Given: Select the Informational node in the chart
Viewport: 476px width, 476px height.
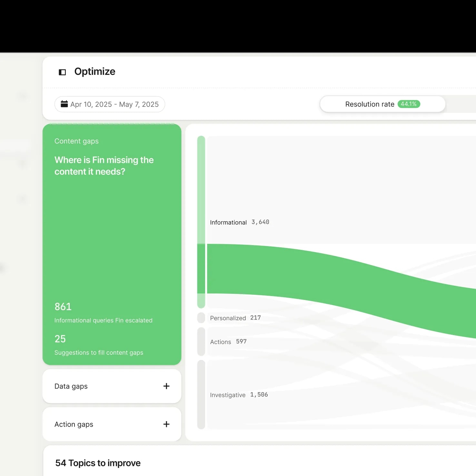Looking at the screenshot, I should click(x=228, y=222).
